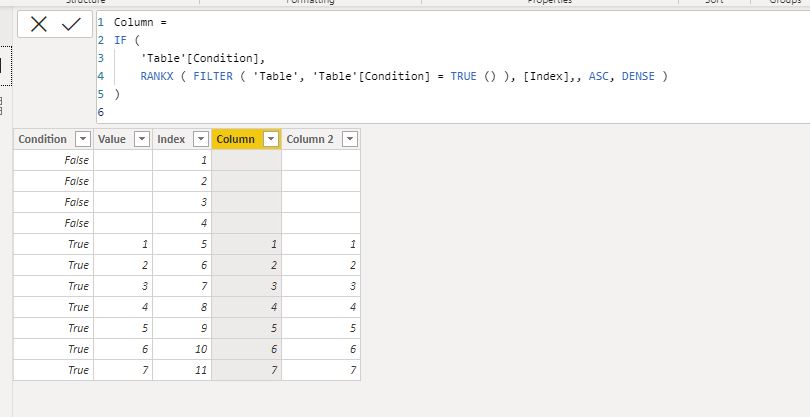Select Index cell with value 10

pyautogui.click(x=182, y=349)
